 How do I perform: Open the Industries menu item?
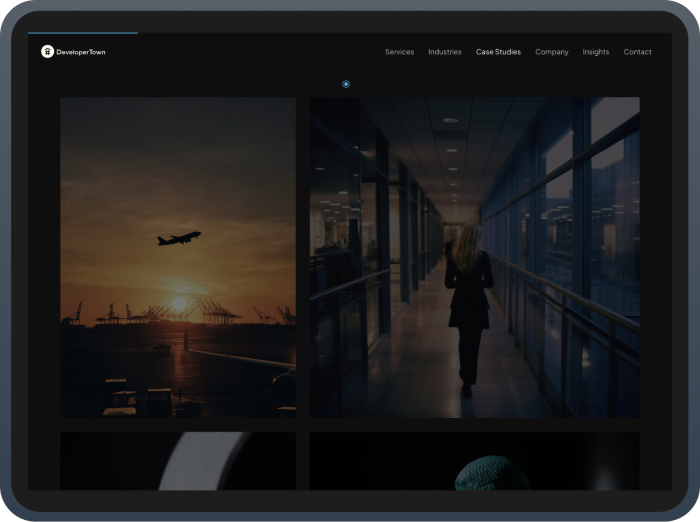445,52
